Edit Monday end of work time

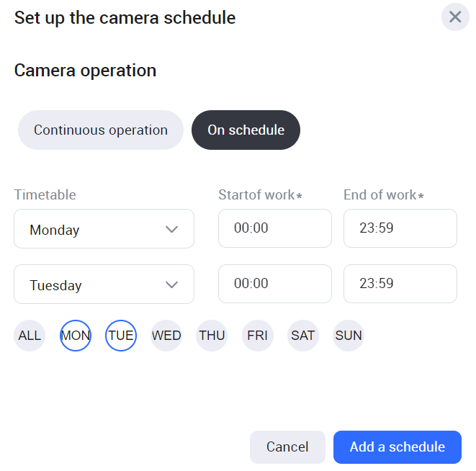coord(400,228)
